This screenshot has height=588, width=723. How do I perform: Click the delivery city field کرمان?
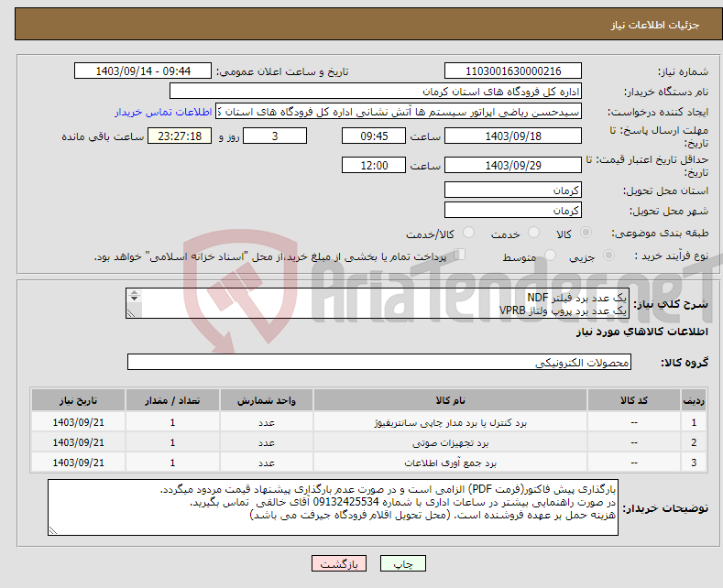513,210
